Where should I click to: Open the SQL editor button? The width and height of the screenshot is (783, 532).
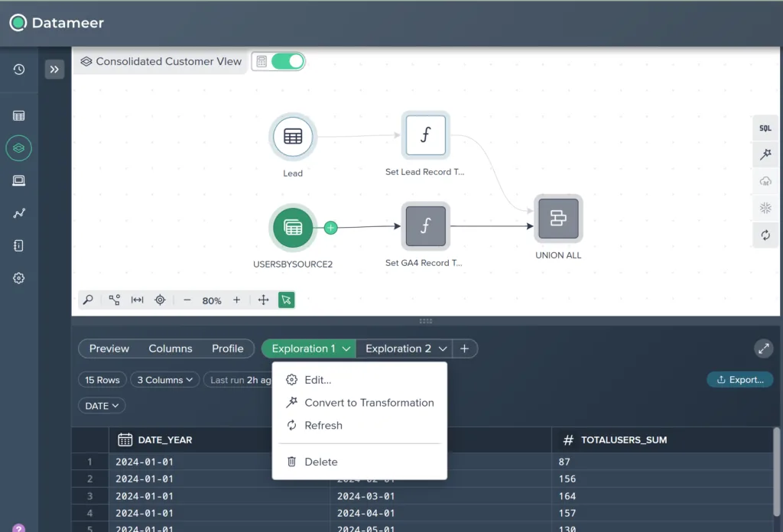pos(765,128)
